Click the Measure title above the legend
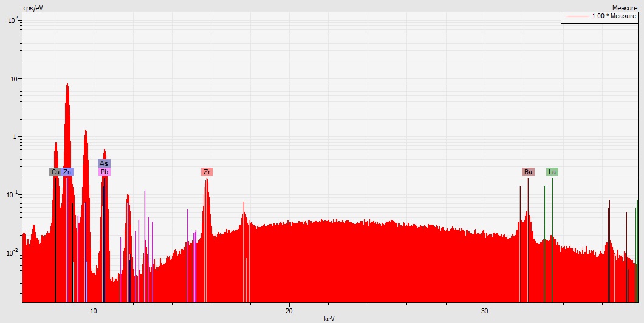This screenshot has width=644, height=323. 625,8
